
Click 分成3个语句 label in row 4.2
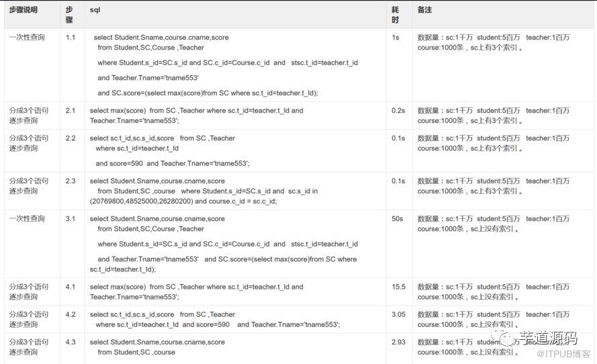pos(29,314)
